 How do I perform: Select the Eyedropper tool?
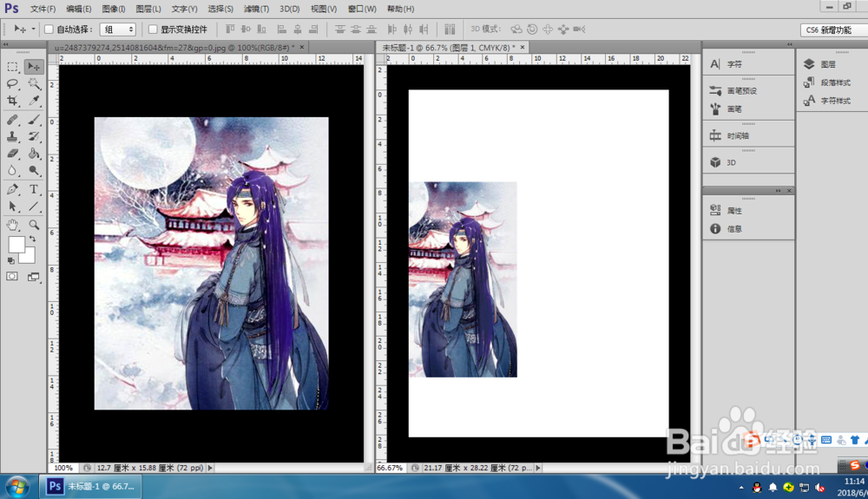[34, 101]
